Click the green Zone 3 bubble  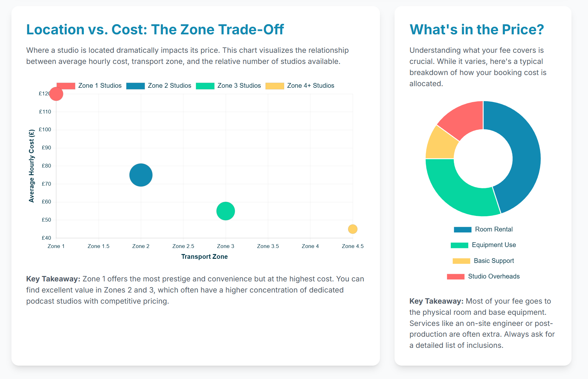point(226,211)
